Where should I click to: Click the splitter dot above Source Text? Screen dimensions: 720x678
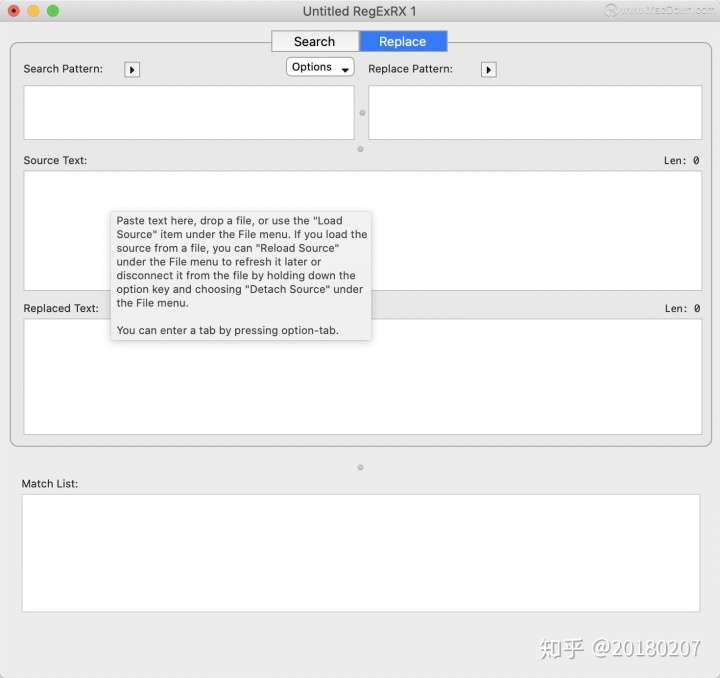tap(360, 149)
